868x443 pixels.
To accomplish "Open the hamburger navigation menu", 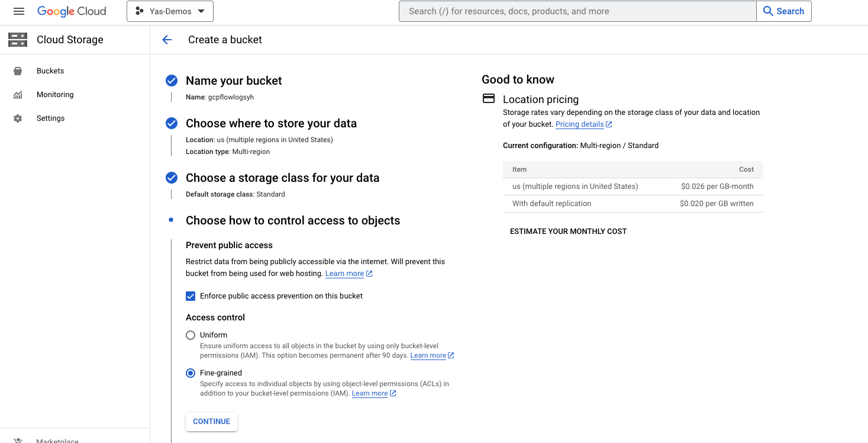I will click(x=19, y=11).
